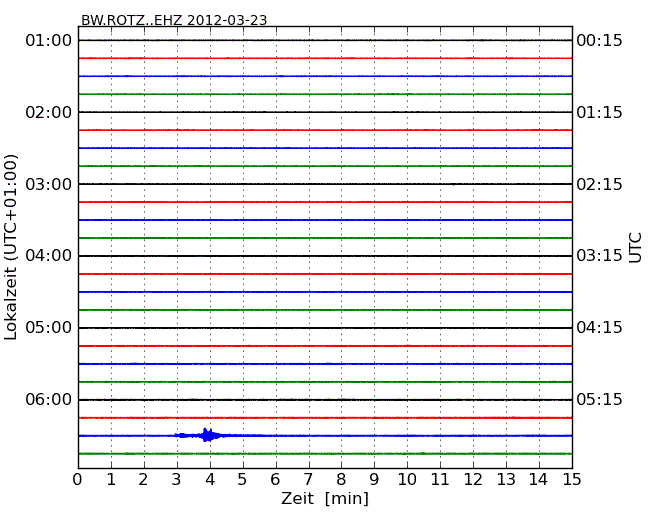
Task: Click x-axis tick label 6
Action: (275, 479)
